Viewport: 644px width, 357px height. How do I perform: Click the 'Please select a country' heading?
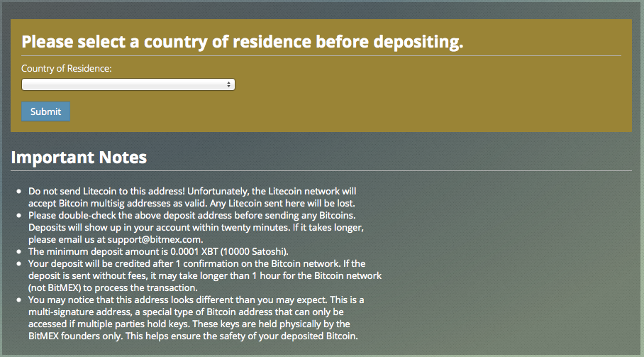point(243,42)
